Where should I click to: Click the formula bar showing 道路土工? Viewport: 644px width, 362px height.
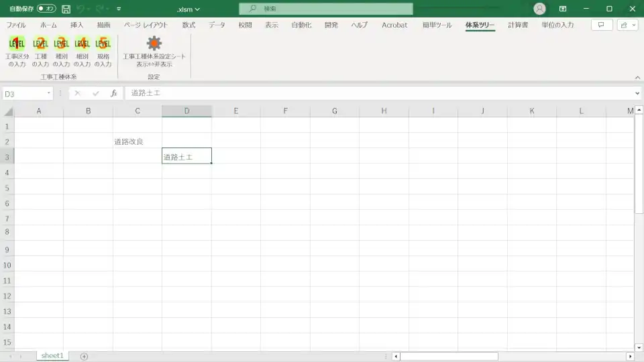[x=378, y=93]
